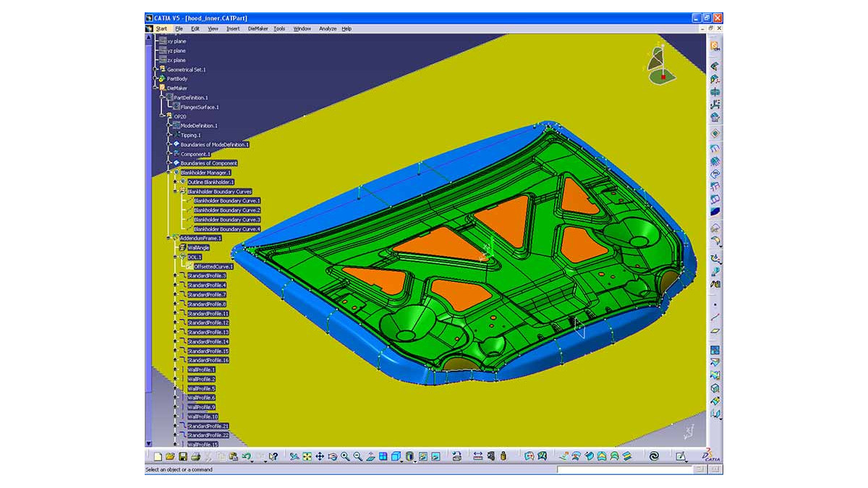Image resolution: width=868 pixels, height=488 pixels.
Task: Click the plane tool icon in right toolbar
Action: (x=715, y=330)
